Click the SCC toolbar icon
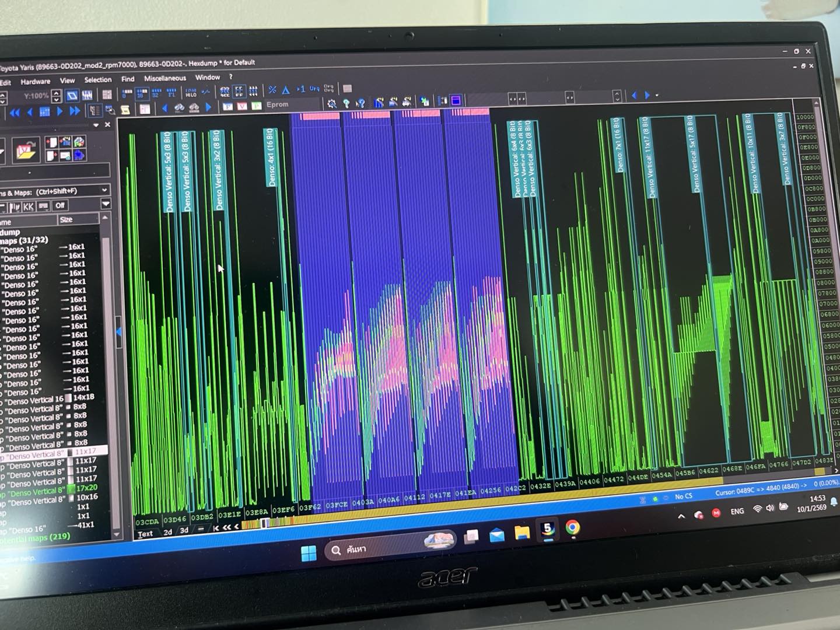The width and height of the screenshot is (840, 630). point(225,92)
